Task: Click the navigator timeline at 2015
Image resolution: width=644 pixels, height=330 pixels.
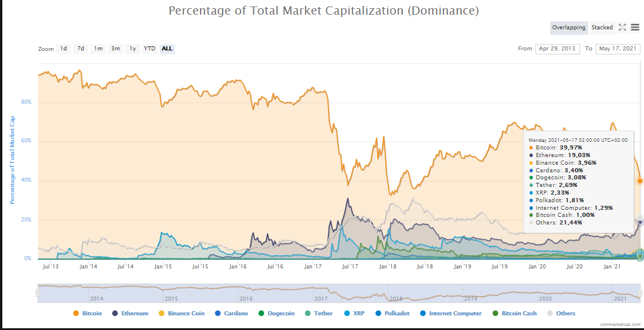Action: (x=171, y=298)
